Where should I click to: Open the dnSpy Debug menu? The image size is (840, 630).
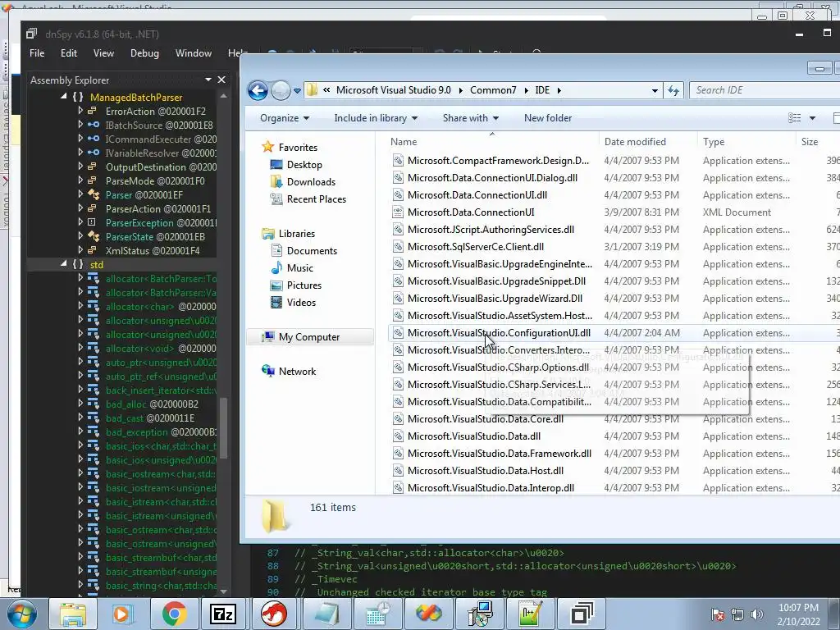coord(144,53)
